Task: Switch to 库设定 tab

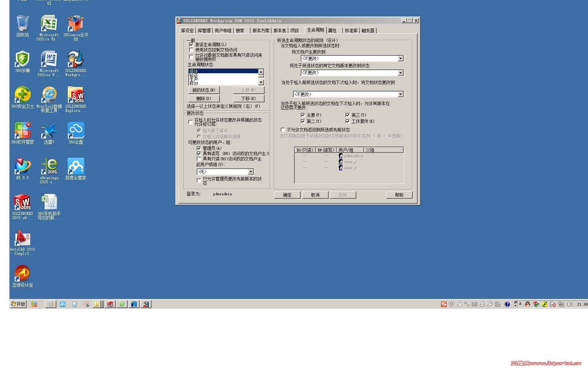Action: coord(187,30)
